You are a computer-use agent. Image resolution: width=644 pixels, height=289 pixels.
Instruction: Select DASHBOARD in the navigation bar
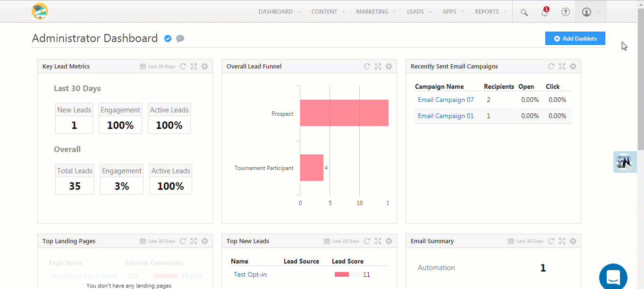pyautogui.click(x=275, y=11)
